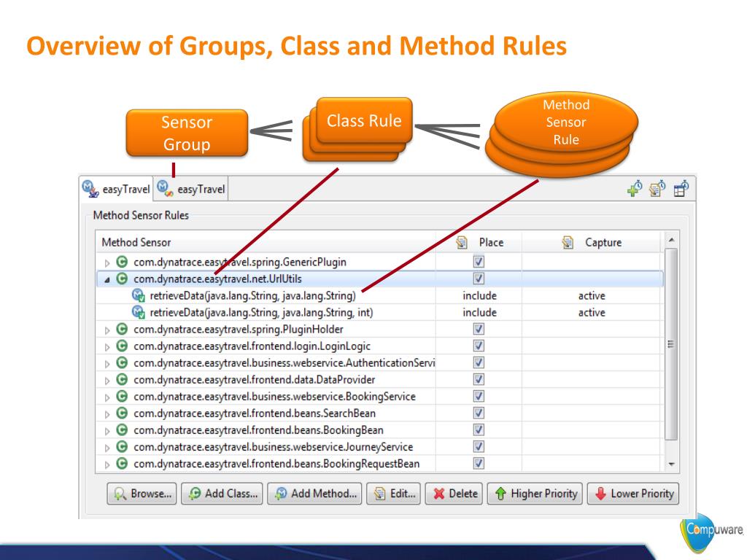Click the Method Sensor column header
The height and width of the screenshot is (560, 747).
[x=266, y=242]
